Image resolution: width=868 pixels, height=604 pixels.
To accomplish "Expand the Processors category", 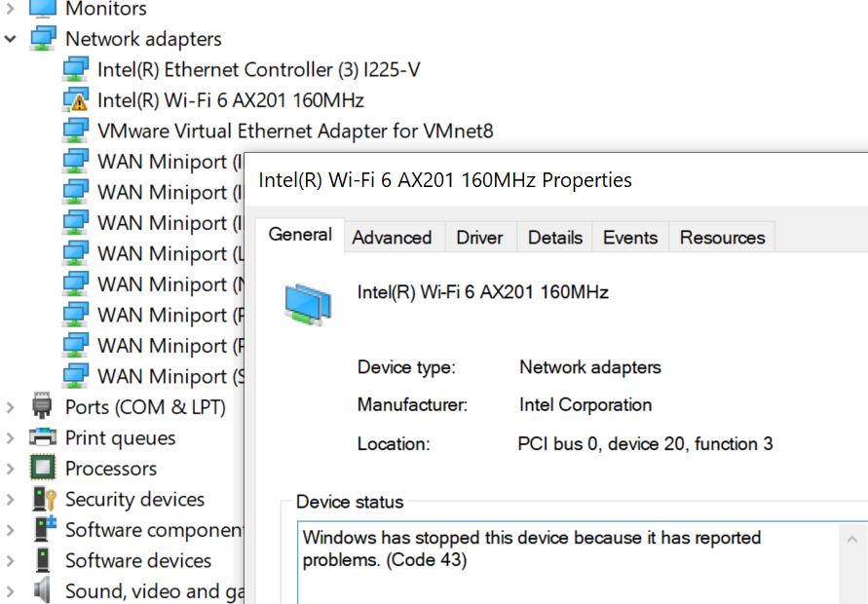I will point(12,468).
